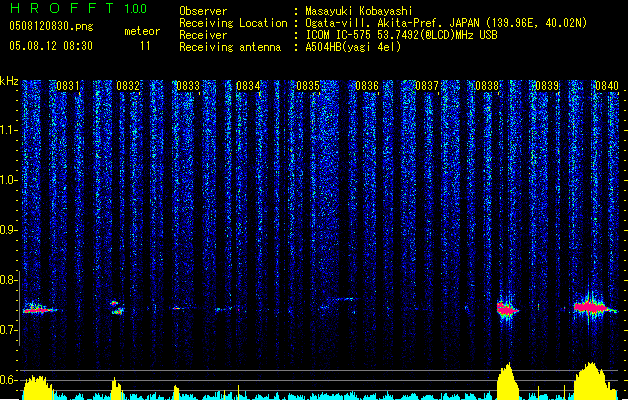Click the 0835 time marker
Screen dimensions: 629x400
tap(308, 86)
